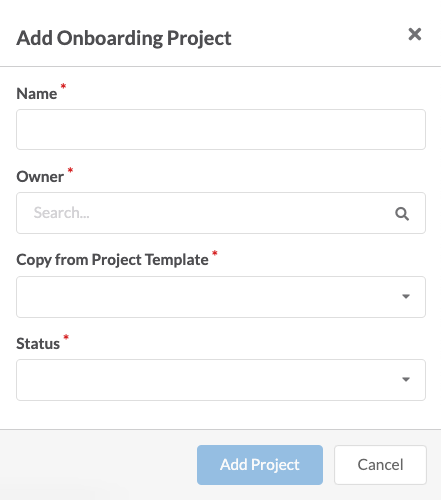Click the Name field label

[x=37, y=94]
